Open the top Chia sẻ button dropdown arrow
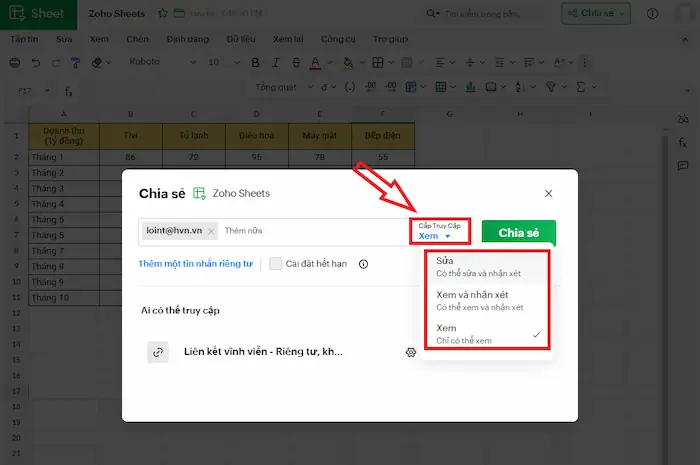Image resolution: width=700 pixels, height=465 pixels. 621,13
